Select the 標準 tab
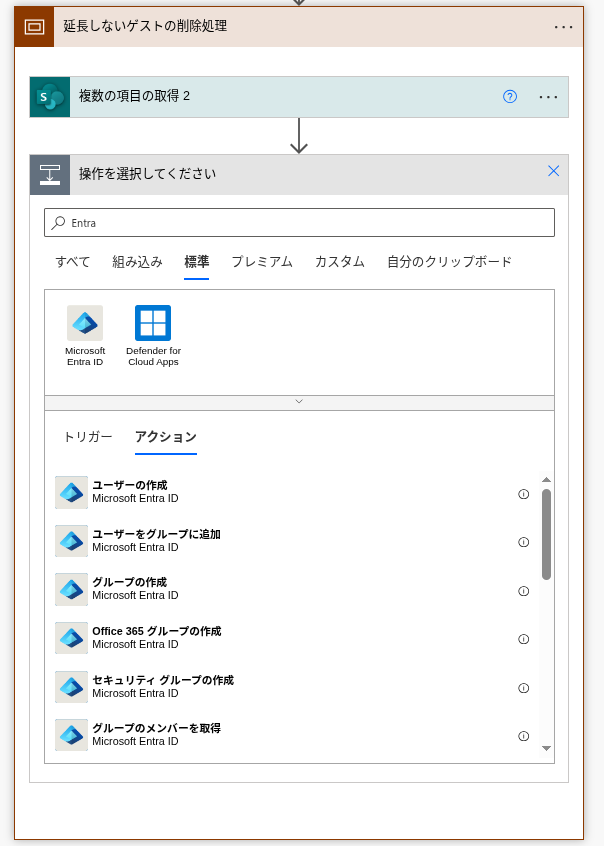Screen dimensions: 604x846 [x=196, y=262]
